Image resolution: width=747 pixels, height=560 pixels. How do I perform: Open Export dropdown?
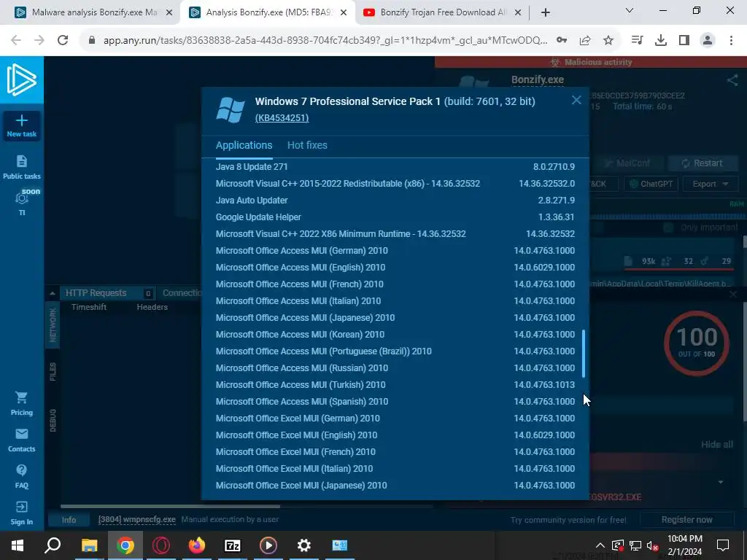711,184
